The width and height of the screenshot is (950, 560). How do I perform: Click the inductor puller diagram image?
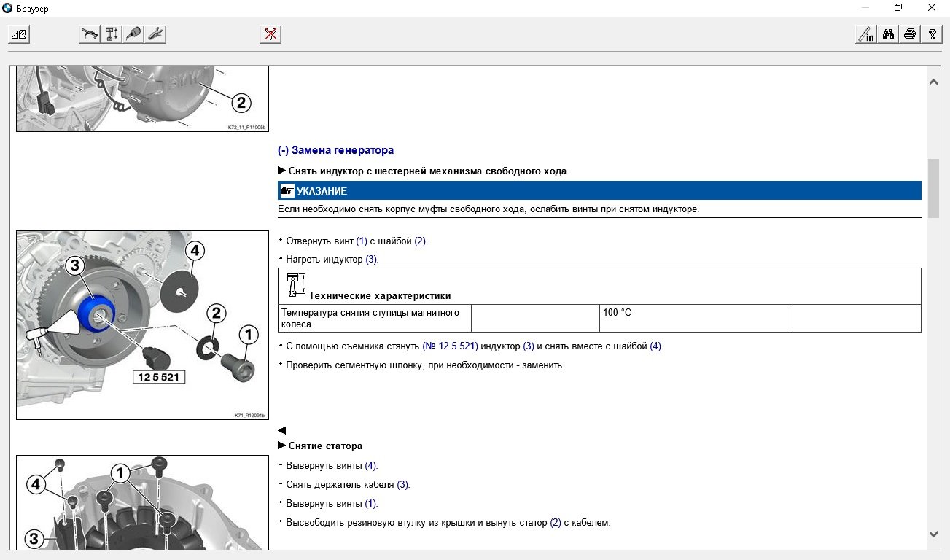(142, 324)
